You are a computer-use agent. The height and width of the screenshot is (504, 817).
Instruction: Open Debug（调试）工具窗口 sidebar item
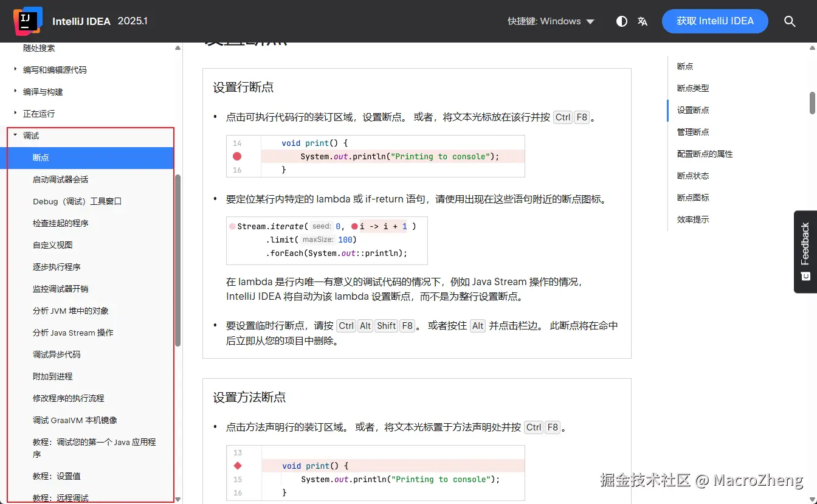(x=77, y=201)
